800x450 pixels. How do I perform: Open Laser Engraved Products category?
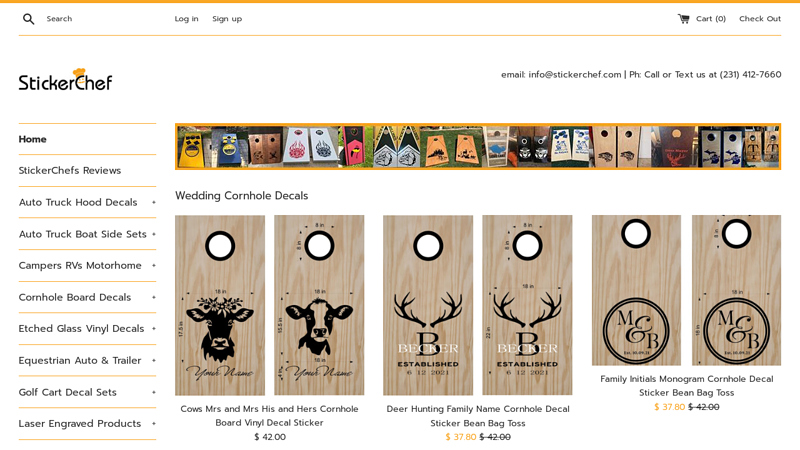point(80,423)
